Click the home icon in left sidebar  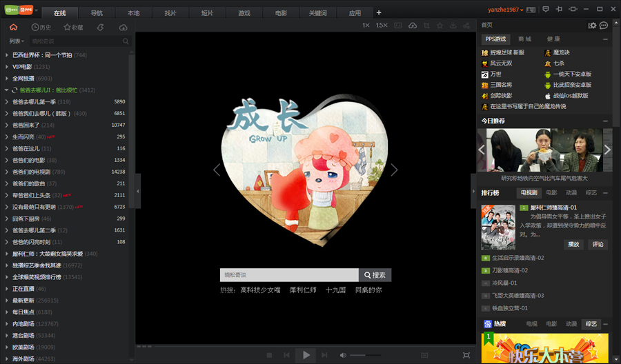[13, 27]
